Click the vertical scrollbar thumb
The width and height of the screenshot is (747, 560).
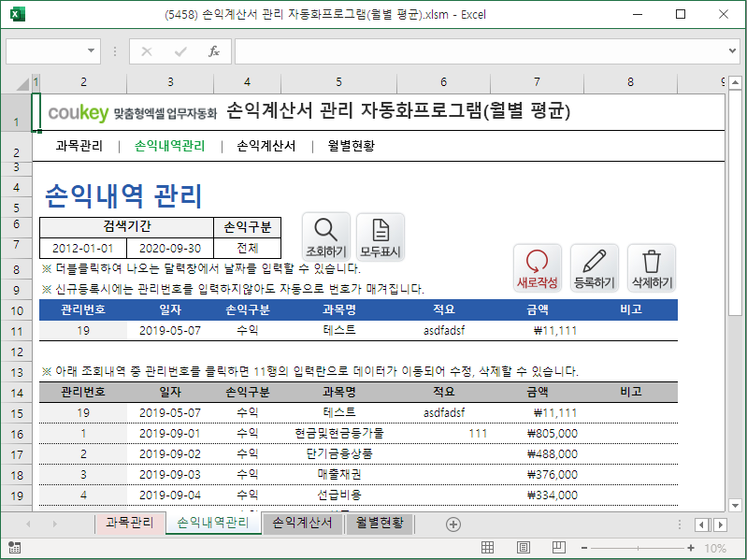[735, 202]
